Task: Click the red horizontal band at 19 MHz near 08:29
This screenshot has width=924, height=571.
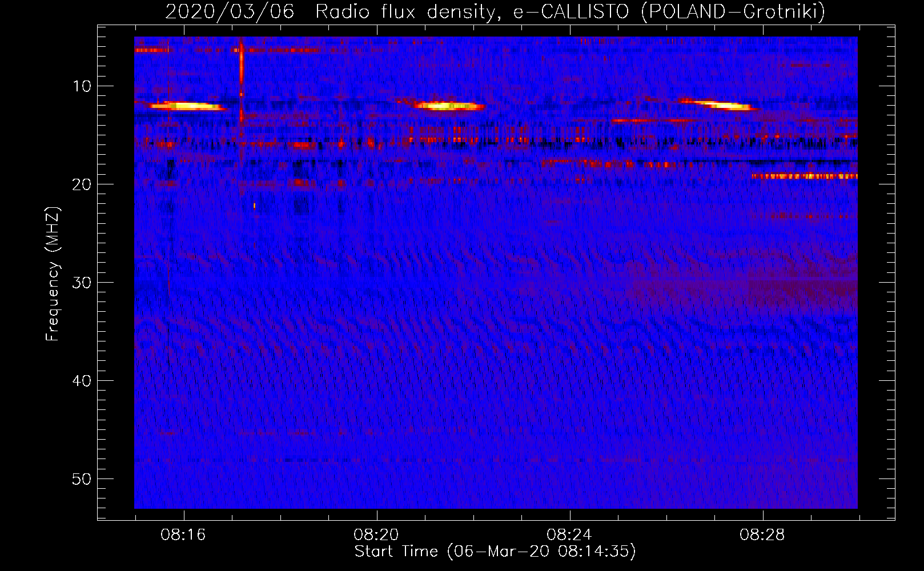Action: point(805,176)
